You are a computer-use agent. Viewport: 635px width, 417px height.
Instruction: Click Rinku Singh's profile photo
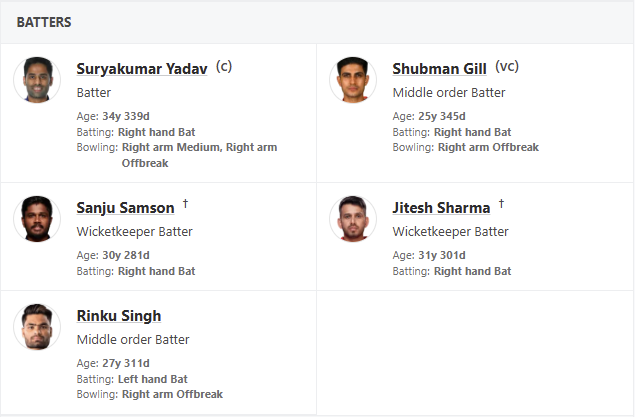coord(37,327)
